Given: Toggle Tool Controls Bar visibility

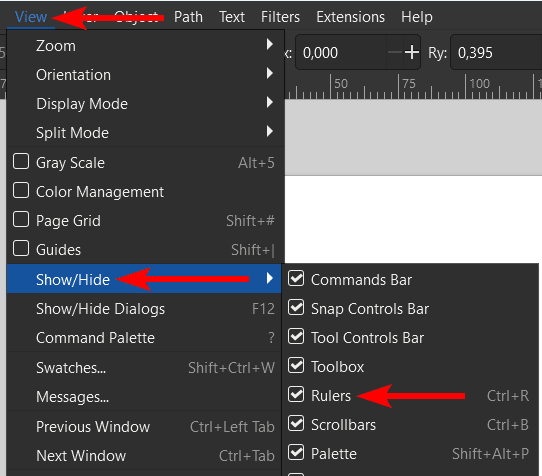Looking at the screenshot, I should (296, 337).
